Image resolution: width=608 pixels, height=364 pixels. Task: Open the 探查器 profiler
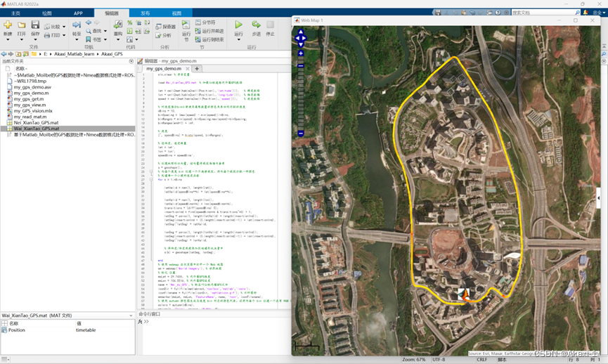(x=166, y=27)
